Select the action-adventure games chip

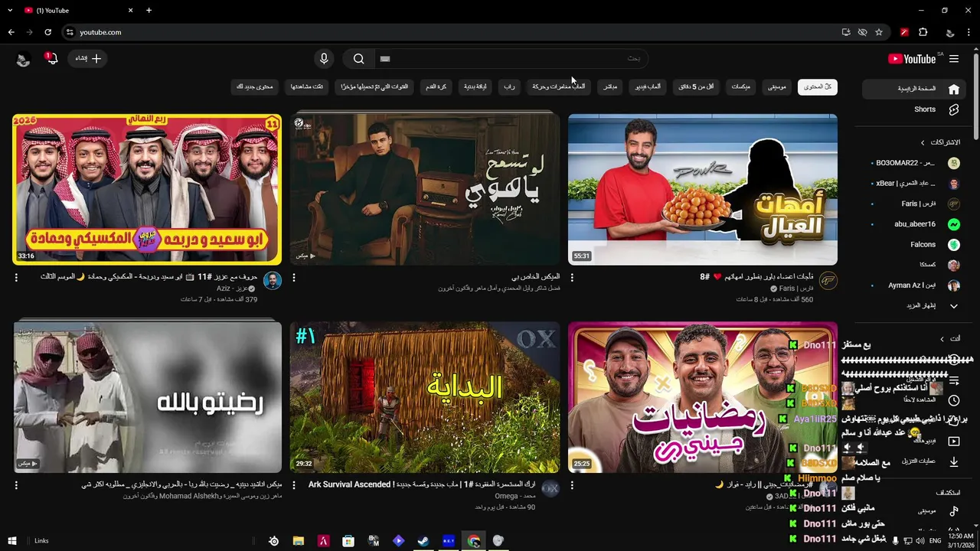tap(559, 86)
